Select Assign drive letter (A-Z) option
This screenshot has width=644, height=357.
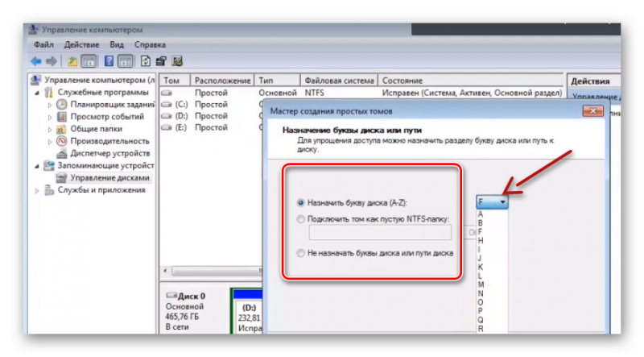[300, 203]
